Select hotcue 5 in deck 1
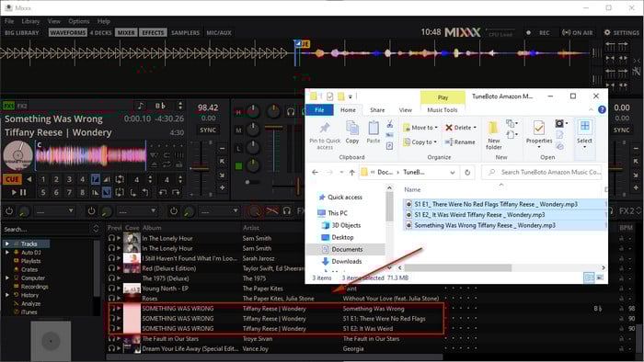Screen dimensions: 644x362 (x=43, y=192)
